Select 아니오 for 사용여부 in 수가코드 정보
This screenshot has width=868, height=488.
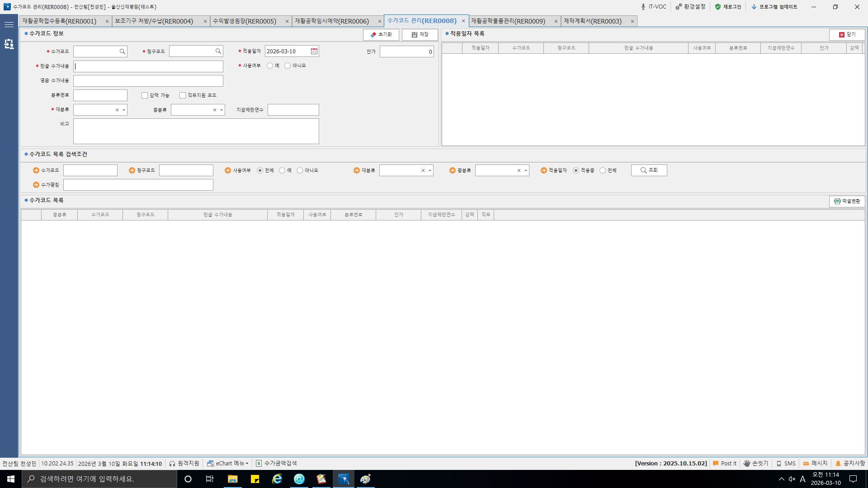coord(288,66)
